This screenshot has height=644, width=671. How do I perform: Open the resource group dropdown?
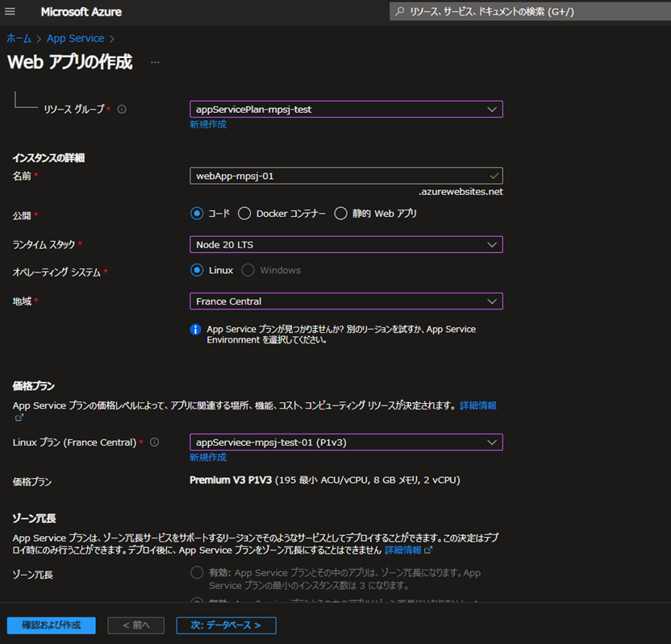coord(346,110)
